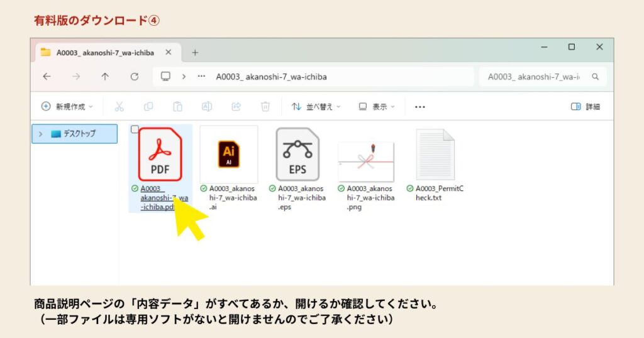Click the Refresh icon in navigation bar
Viewport: 644px width, 338px height.
(x=134, y=77)
